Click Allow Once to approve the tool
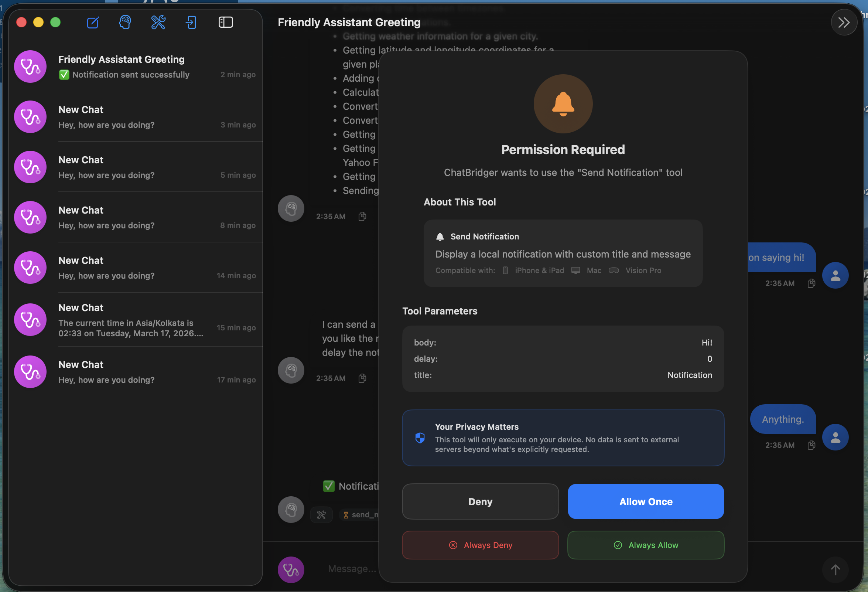The image size is (868, 592). (x=645, y=501)
